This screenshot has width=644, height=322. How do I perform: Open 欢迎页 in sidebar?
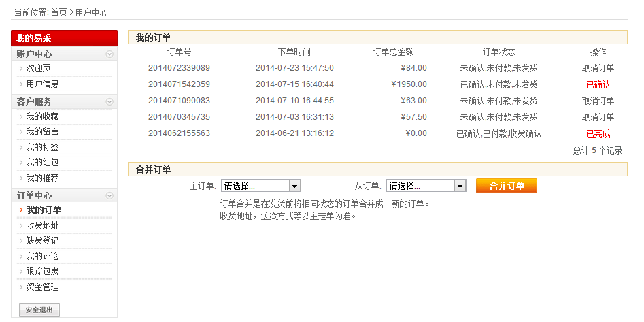pos(38,68)
